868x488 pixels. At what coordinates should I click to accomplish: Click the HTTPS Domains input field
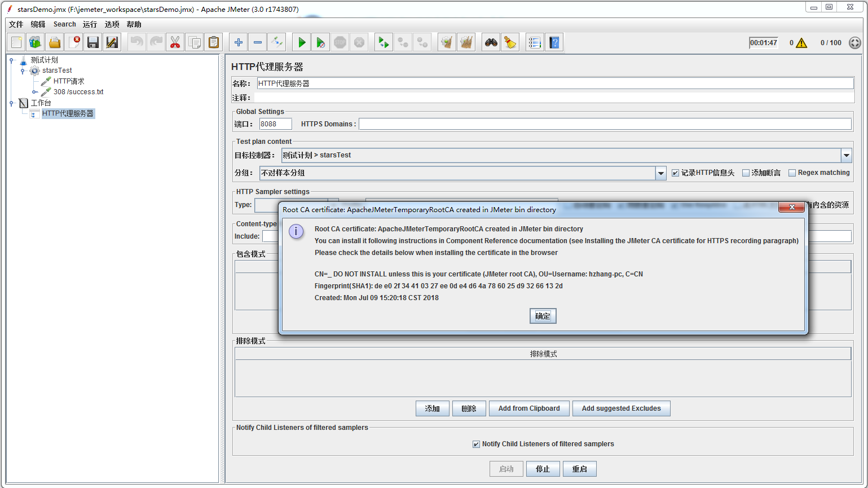pyautogui.click(x=605, y=124)
